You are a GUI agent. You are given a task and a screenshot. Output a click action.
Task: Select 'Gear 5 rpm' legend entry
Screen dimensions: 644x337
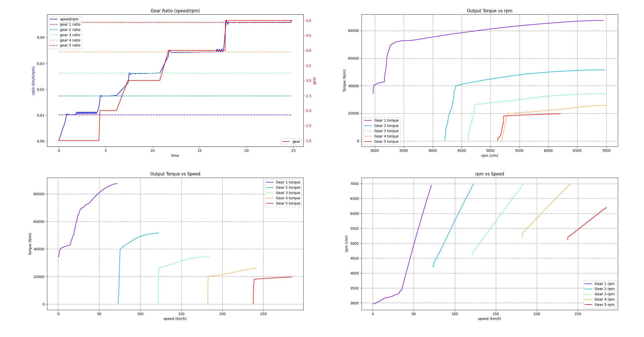click(600, 305)
